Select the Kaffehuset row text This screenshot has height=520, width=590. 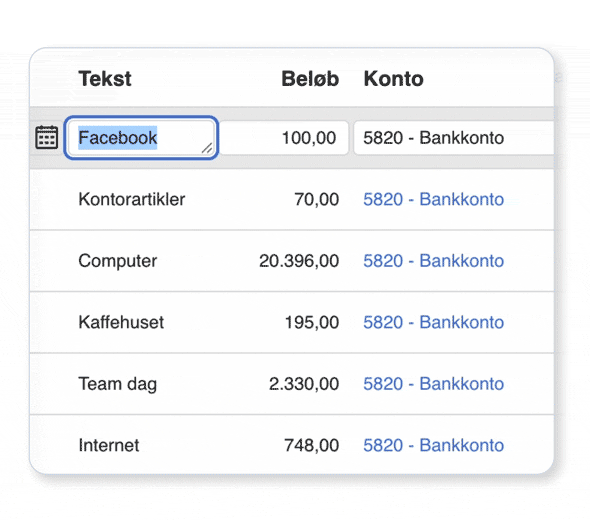pyautogui.click(x=121, y=322)
